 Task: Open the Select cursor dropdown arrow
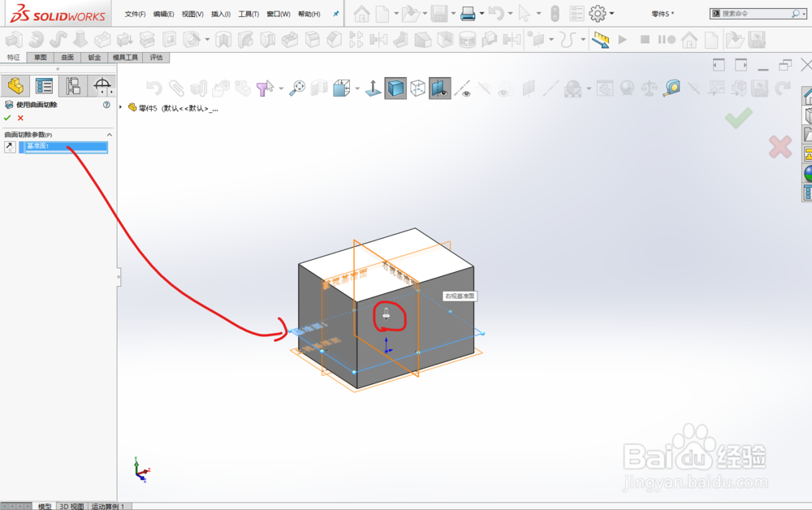coord(538,14)
